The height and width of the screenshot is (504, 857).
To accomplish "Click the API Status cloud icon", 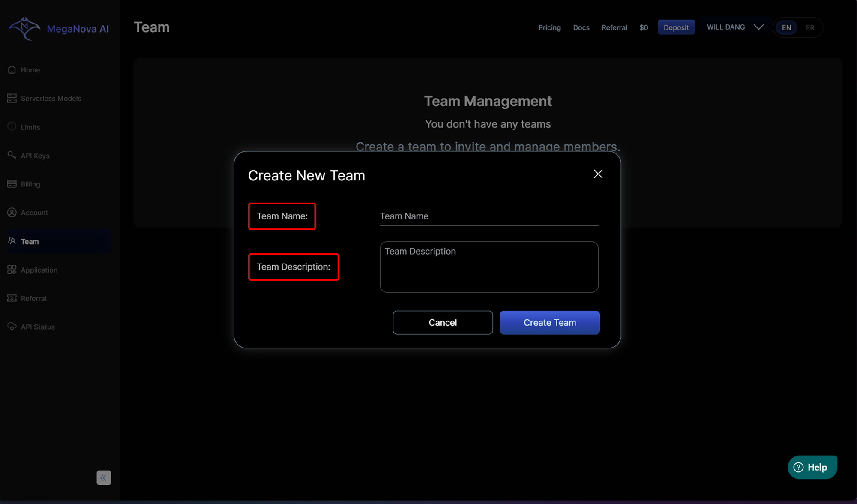I will pos(12,327).
